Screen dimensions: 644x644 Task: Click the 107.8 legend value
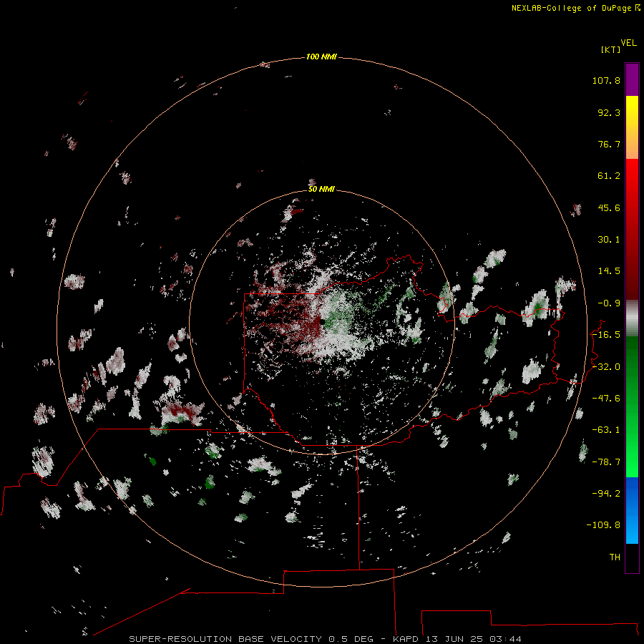click(x=606, y=80)
